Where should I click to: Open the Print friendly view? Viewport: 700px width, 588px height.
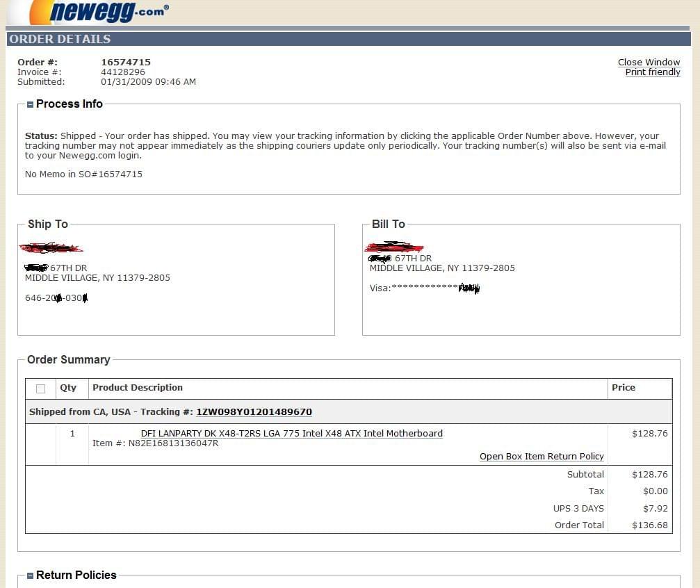pos(653,72)
